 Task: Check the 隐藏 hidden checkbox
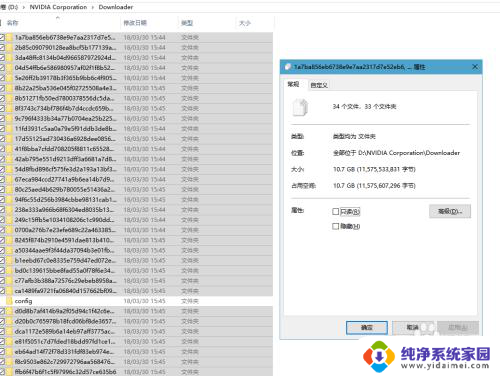pyautogui.click(x=336, y=226)
